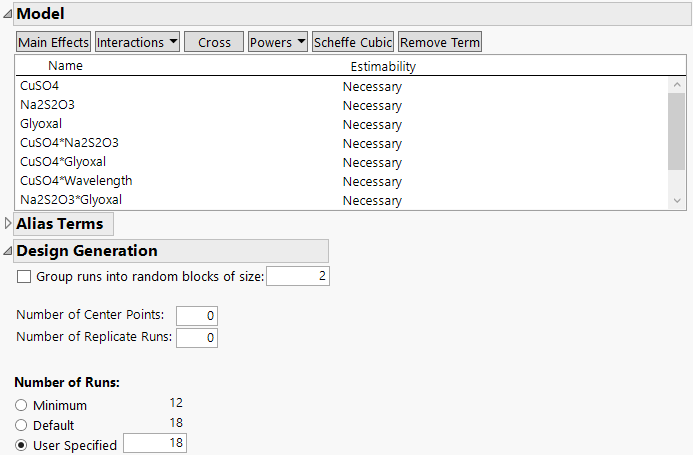Click the block size input field
This screenshot has height=455, width=693.
(297, 276)
